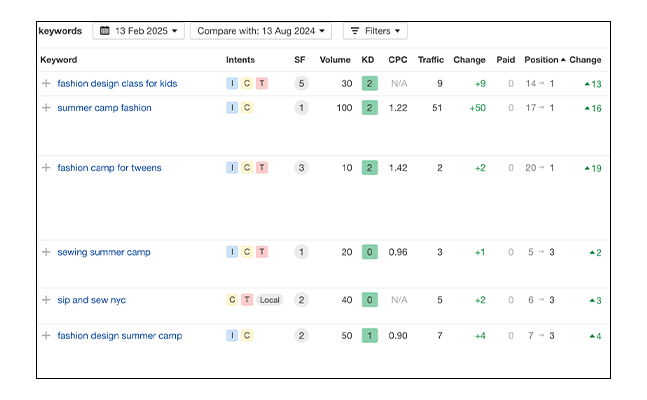Click SF count badge 5 in first row
647x400 pixels.
pyautogui.click(x=301, y=84)
